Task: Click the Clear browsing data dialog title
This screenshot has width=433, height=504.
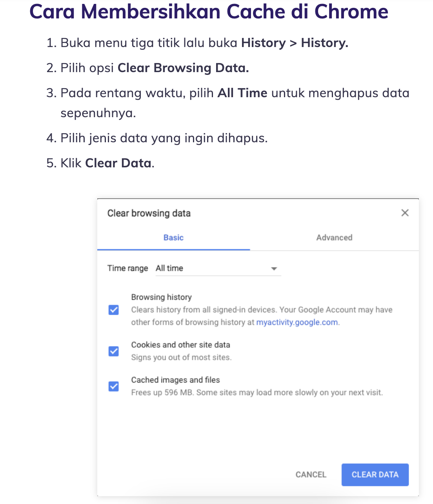Action: [x=149, y=213]
